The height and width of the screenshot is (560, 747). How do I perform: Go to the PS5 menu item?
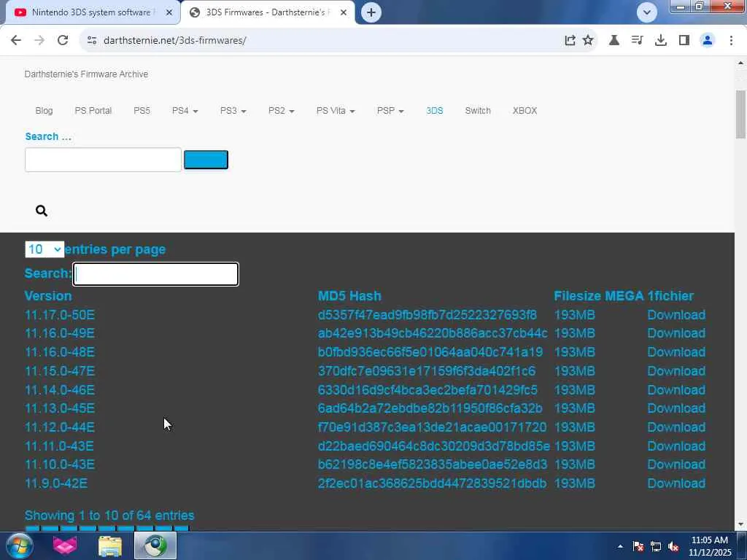coord(142,111)
